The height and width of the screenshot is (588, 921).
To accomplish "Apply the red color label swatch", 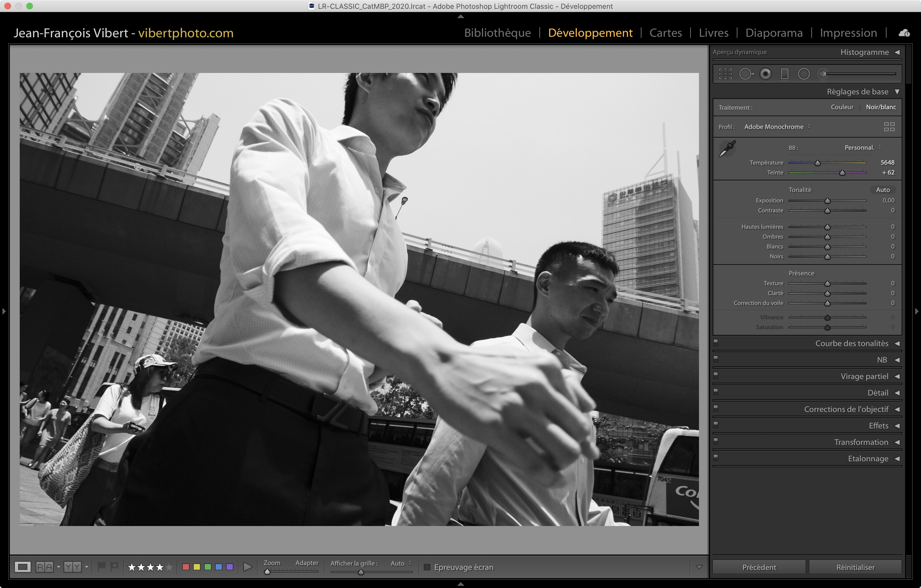I will (x=186, y=567).
